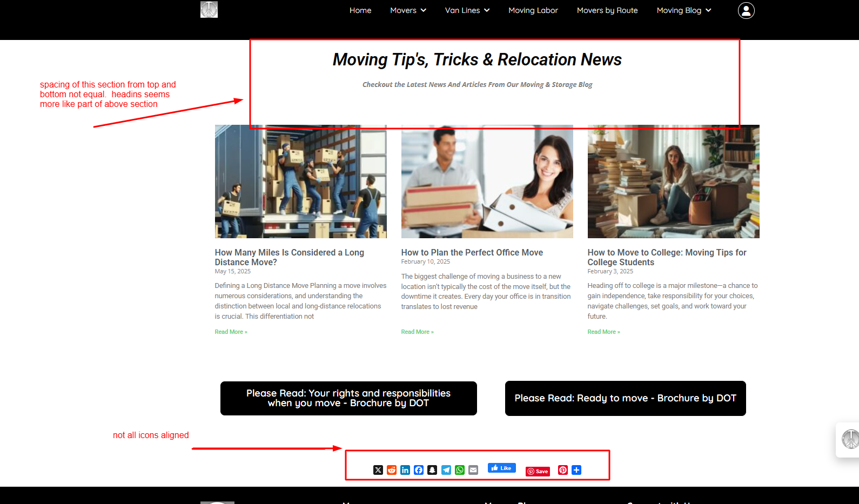Open the blue plus more-sharing icon
Image resolution: width=859 pixels, height=504 pixels.
pyautogui.click(x=576, y=470)
